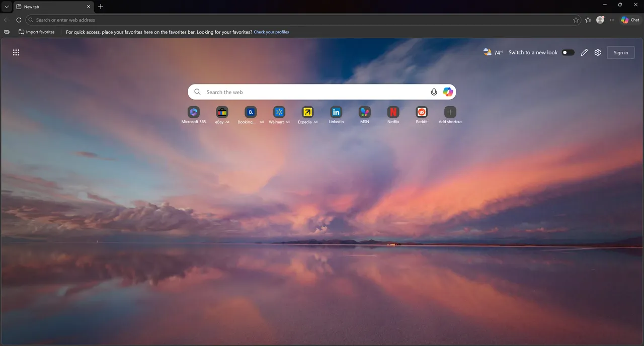Open the Favorites hub icon
This screenshot has height=346, width=644.
pos(588,20)
